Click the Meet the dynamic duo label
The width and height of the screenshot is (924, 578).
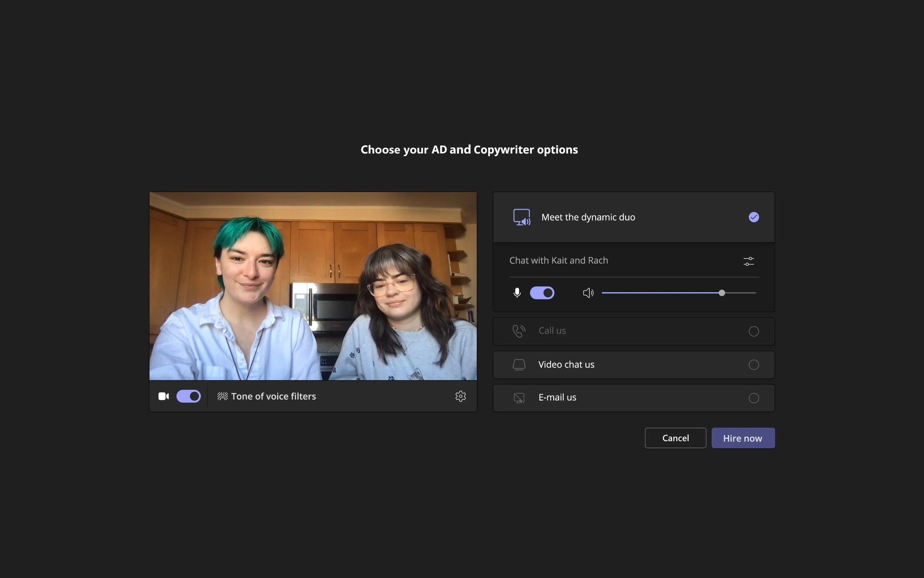point(588,217)
